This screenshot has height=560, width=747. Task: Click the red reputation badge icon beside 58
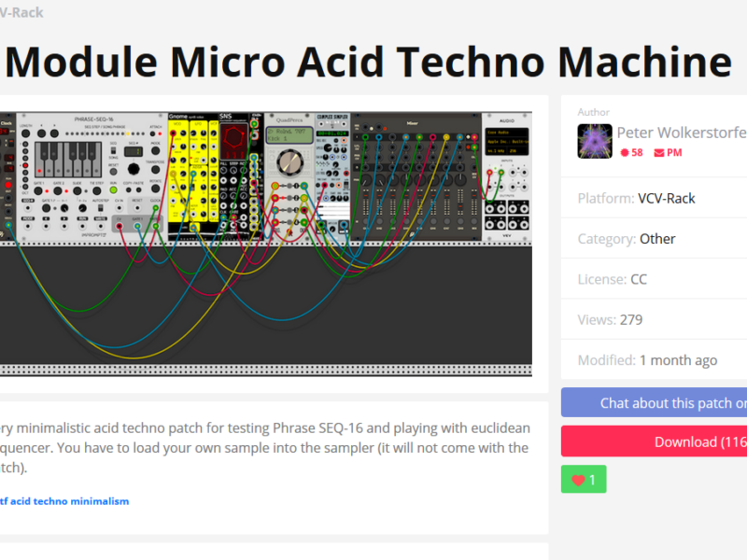pos(625,153)
